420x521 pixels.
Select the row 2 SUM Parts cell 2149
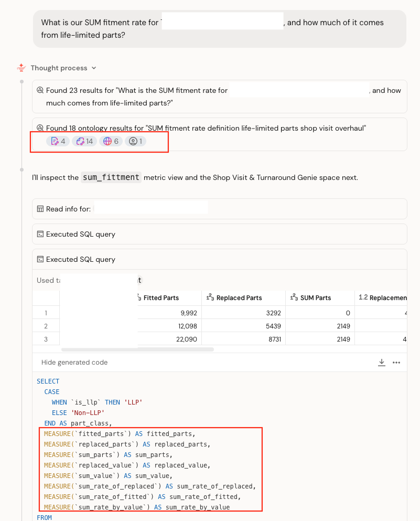click(x=320, y=326)
